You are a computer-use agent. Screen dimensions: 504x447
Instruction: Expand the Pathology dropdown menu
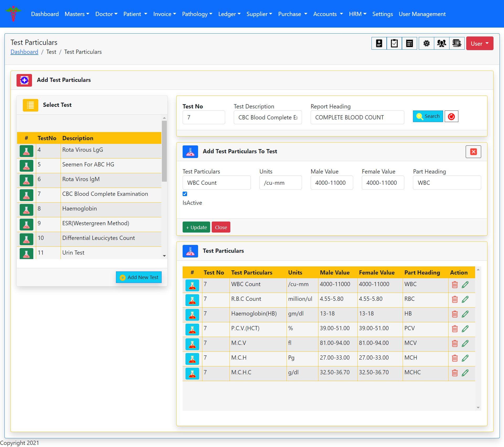click(197, 14)
